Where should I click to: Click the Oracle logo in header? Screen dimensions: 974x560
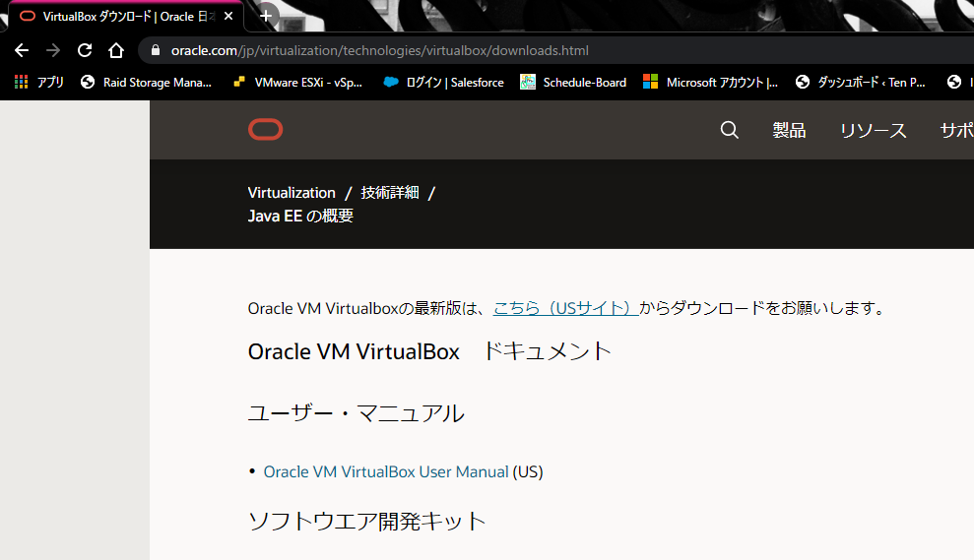coord(265,130)
